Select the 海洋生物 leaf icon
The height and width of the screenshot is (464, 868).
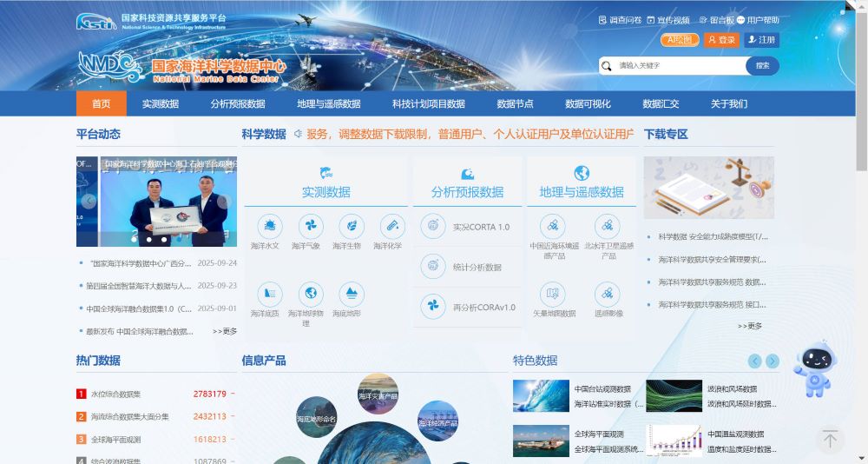pos(352,228)
